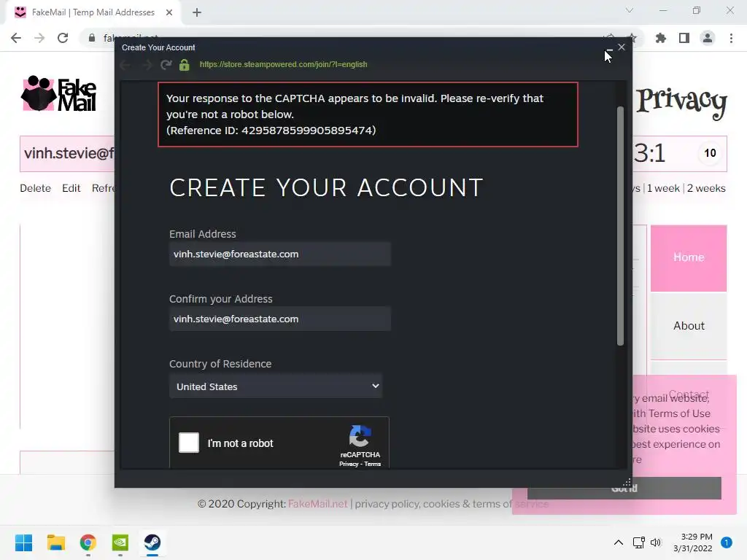747x560 pixels.
Task: Open FakeMail Home menu item
Action: [x=689, y=257]
